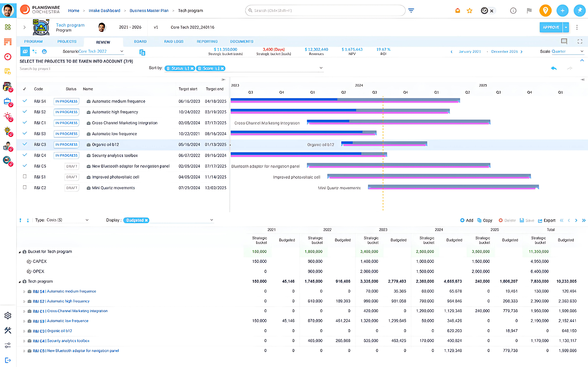Open the REPORTING tab

207,42
